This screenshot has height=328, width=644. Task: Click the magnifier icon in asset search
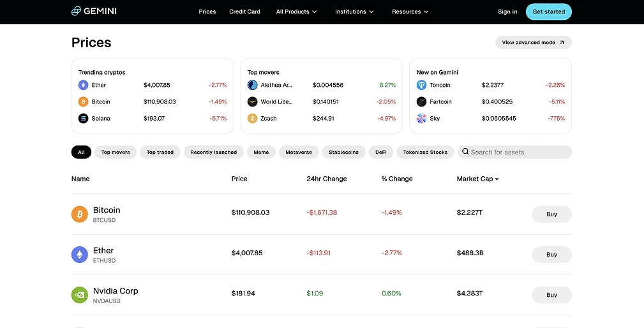[x=465, y=151]
